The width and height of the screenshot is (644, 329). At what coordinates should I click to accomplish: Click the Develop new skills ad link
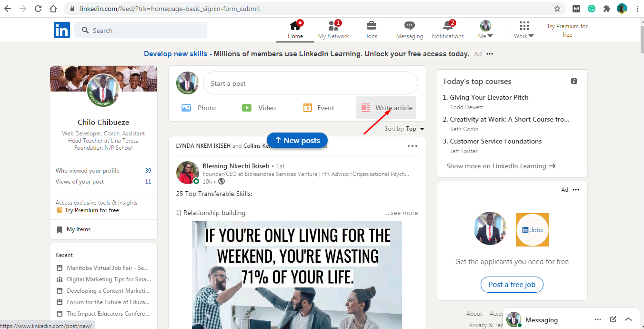pyautogui.click(x=306, y=54)
